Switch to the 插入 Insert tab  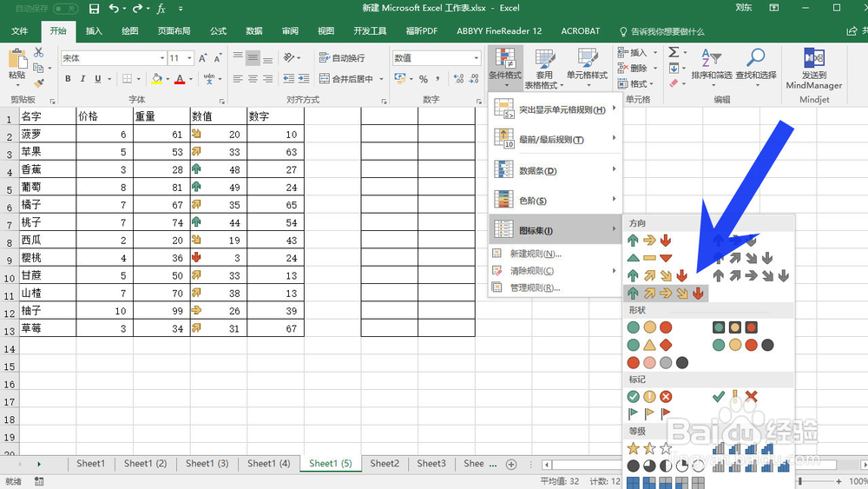[x=94, y=31]
